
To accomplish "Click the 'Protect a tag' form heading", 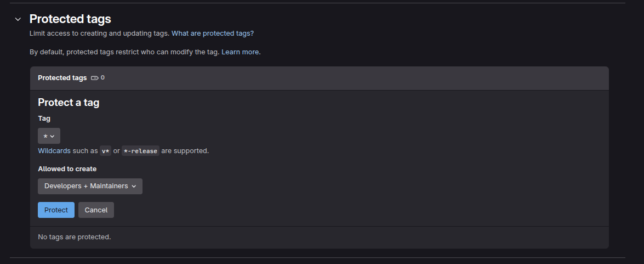I will tap(69, 103).
